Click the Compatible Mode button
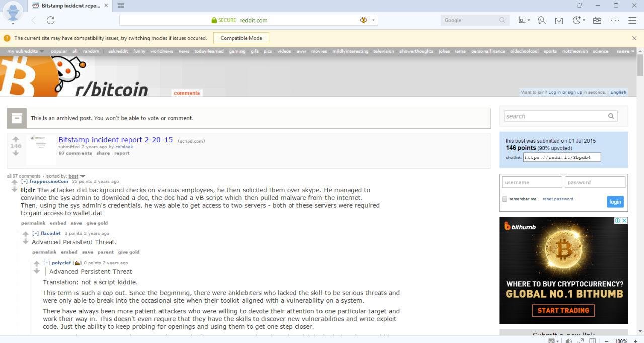The height and width of the screenshot is (343, 644). coord(241,38)
